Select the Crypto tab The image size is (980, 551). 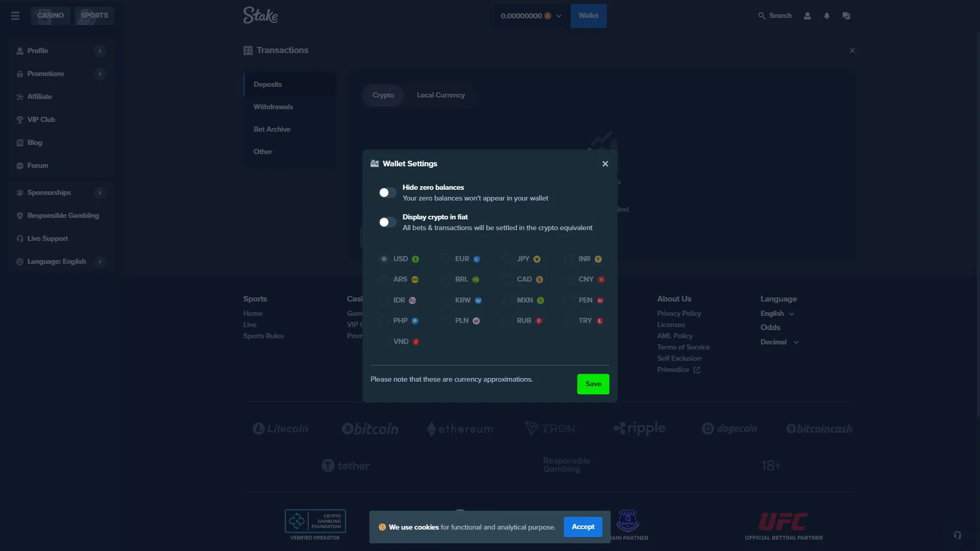coord(383,95)
